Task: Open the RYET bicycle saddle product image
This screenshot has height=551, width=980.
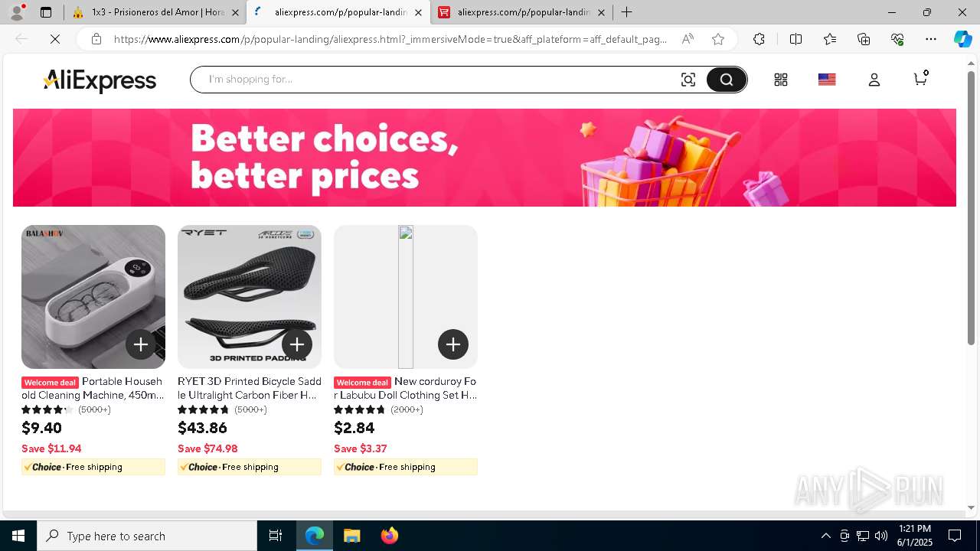Action: click(x=250, y=297)
